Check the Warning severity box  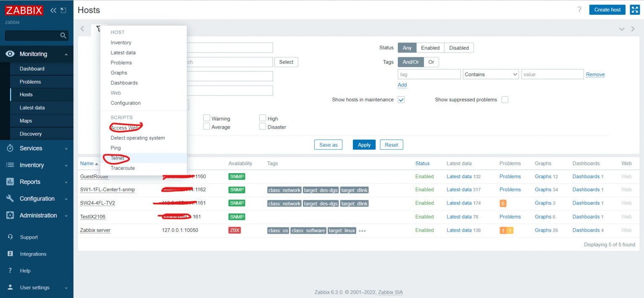tap(207, 118)
